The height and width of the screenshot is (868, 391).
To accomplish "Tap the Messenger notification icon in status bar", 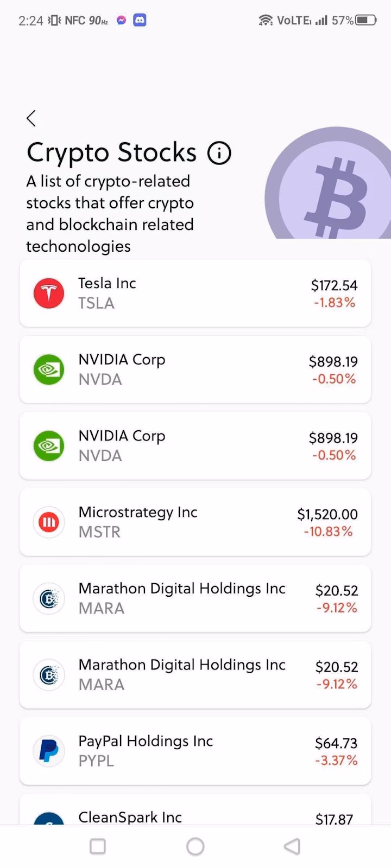I will (122, 21).
